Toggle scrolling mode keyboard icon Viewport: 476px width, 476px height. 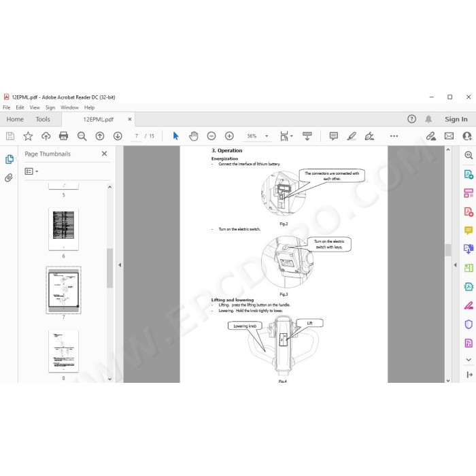click(x=307, y=136)
